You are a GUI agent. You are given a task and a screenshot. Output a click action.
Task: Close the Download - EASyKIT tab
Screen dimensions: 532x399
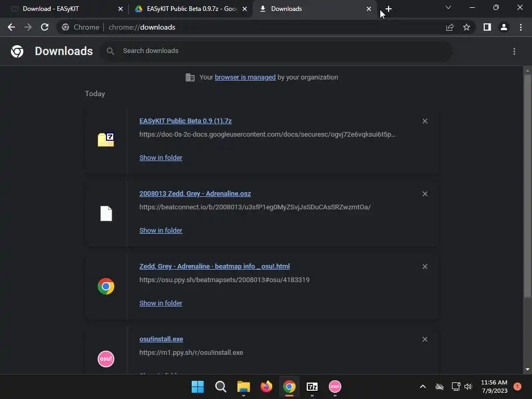tap(121, 9)
